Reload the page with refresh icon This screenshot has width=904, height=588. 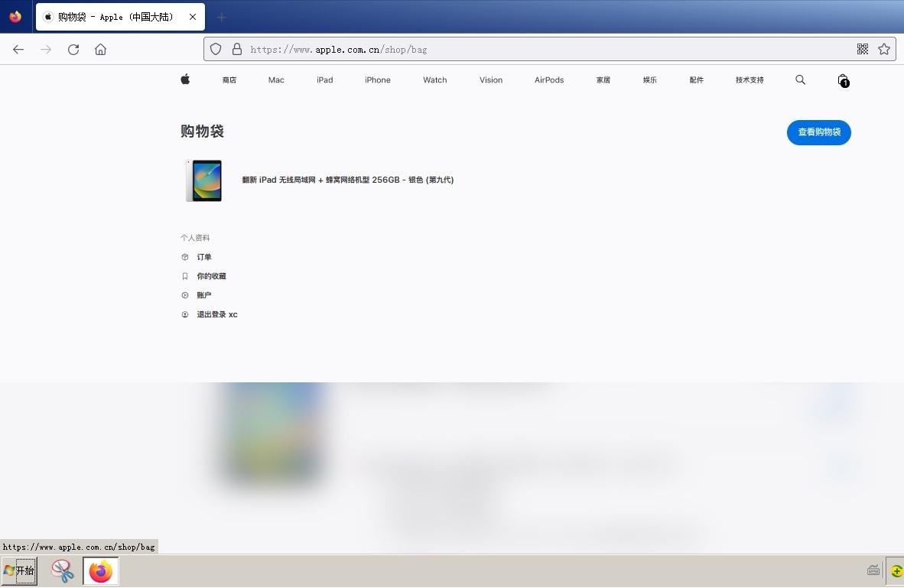click(73, 50)
